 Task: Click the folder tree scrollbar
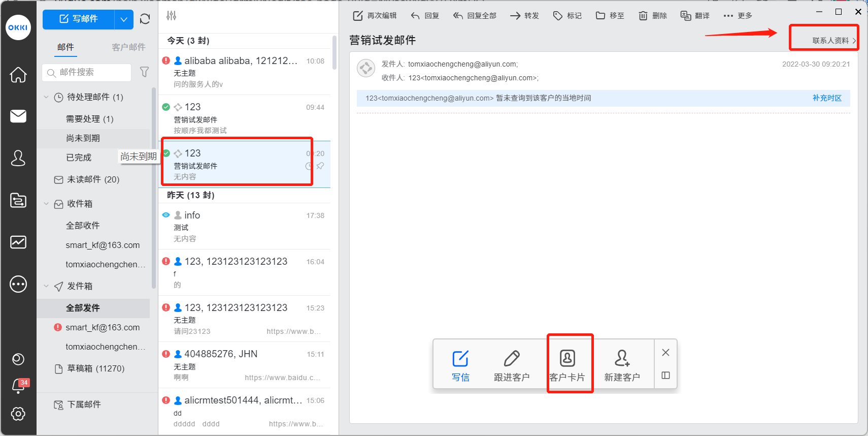point(154,188)
